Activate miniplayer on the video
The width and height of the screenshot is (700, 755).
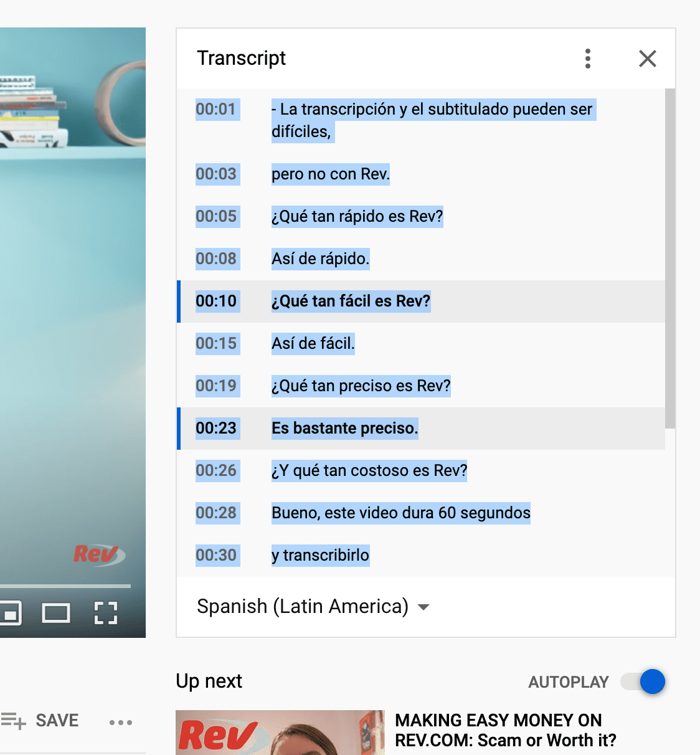tap(10, 613)
